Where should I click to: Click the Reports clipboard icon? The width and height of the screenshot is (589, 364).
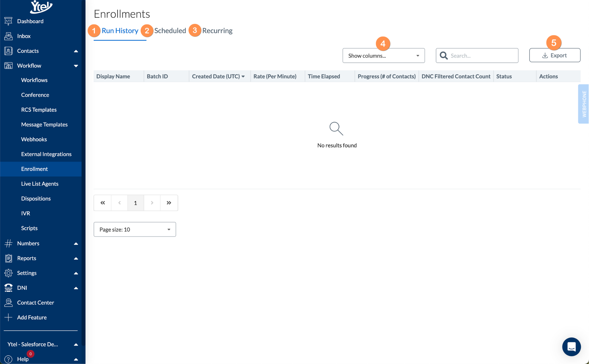pos(8,258)
